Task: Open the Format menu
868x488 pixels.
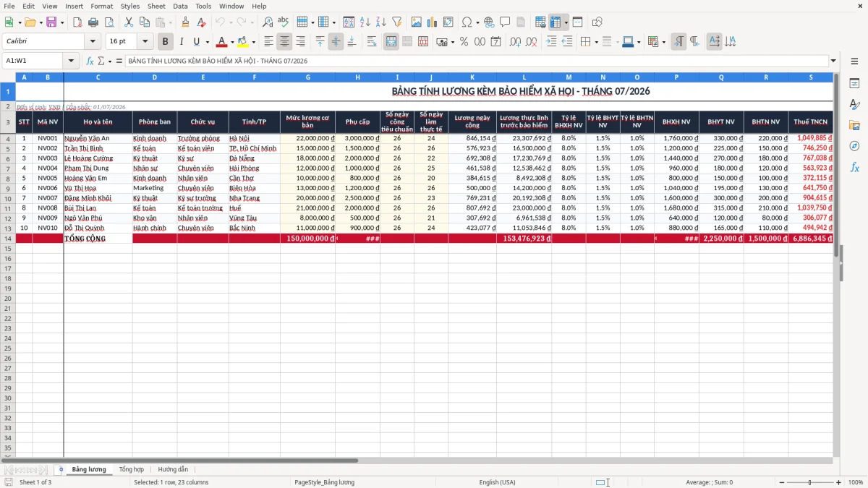Action: [x=101, y=6]
